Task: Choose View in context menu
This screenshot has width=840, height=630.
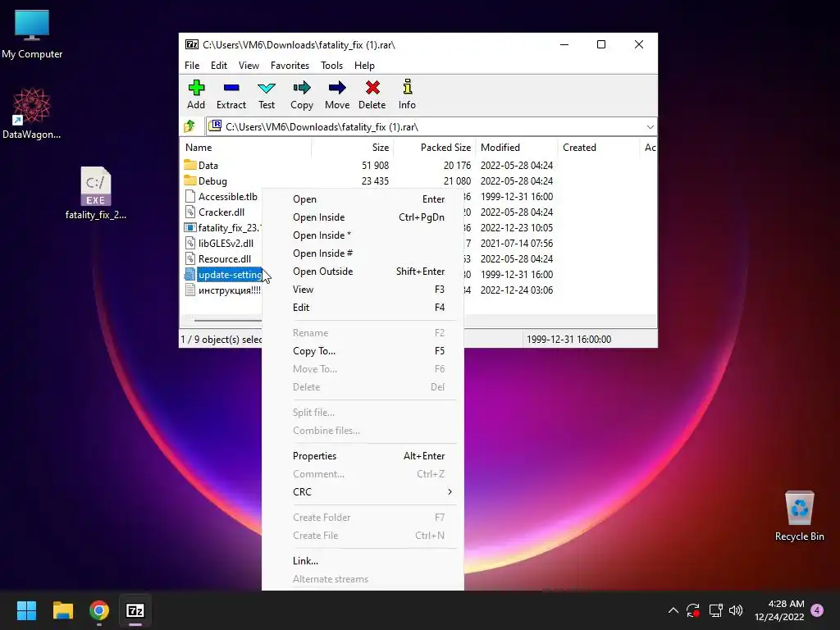Action: pyautogui.click(x=363, y=290)
